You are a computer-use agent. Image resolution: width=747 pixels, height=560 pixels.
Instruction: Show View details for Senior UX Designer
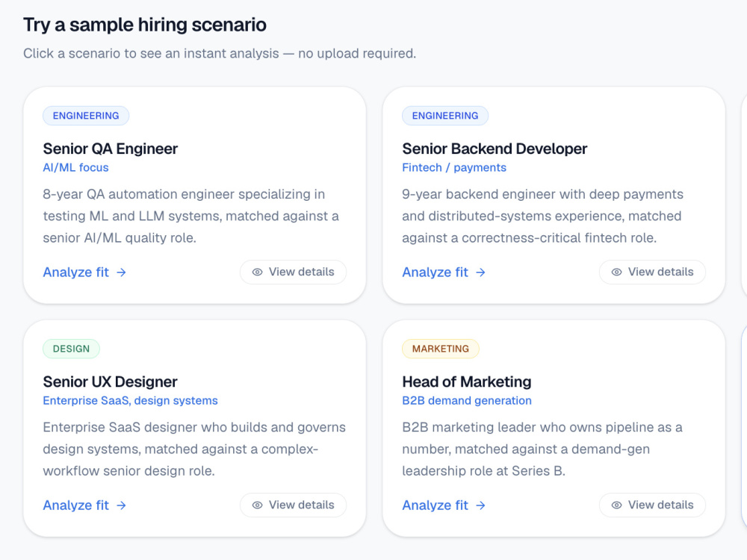point(293,505)
